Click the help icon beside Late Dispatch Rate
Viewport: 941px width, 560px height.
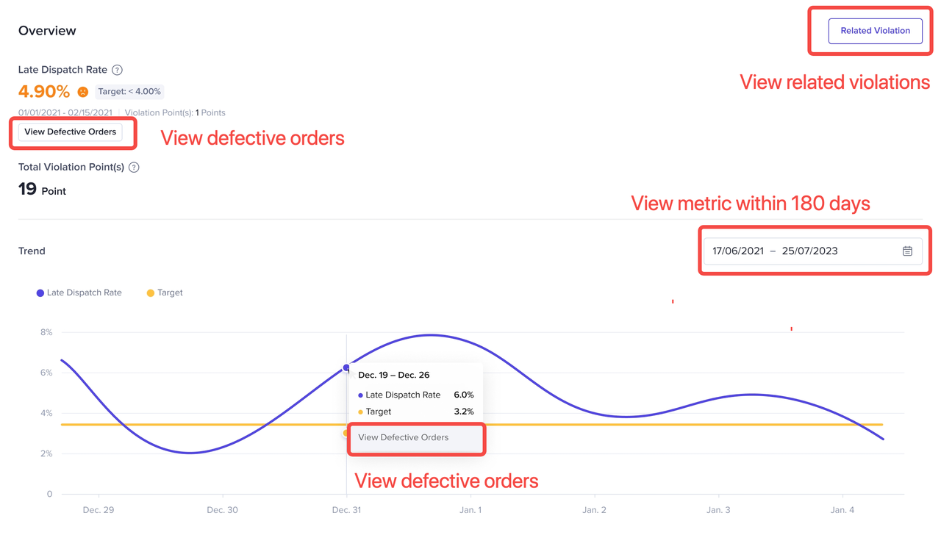117,70
